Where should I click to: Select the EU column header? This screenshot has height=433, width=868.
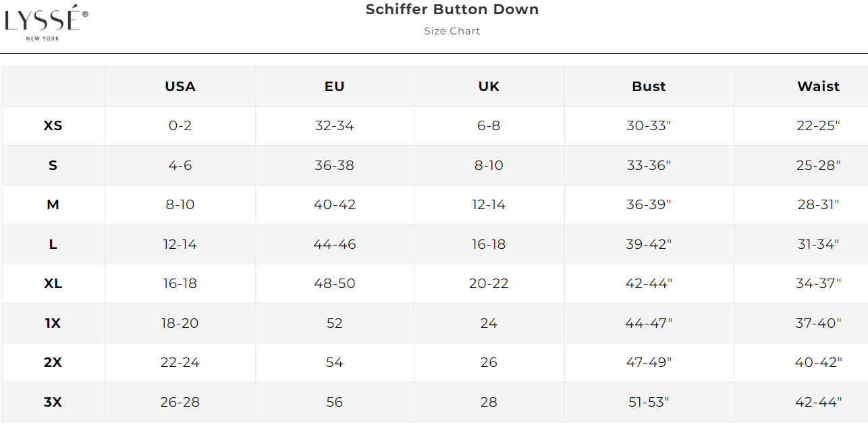coord(335,86)
